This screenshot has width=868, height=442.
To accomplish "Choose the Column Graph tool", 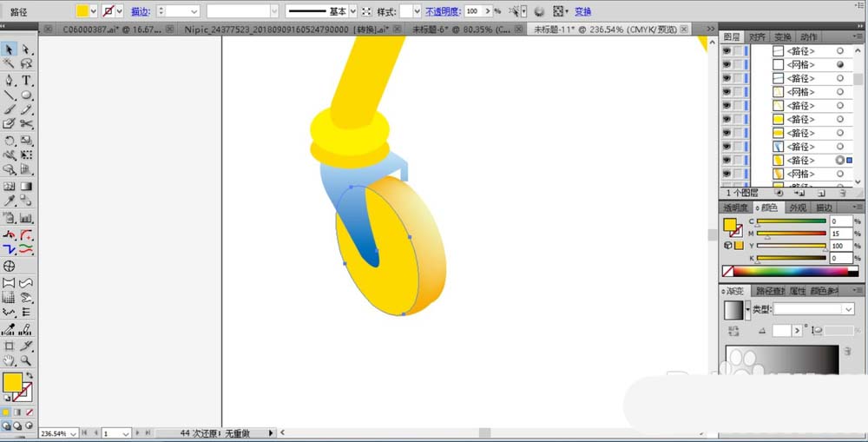I will (26, 218).
